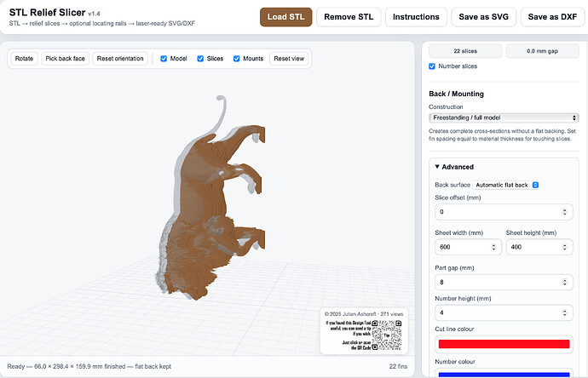Image resolution: width=588 pixels, height=378 pixels.
Task: Toggle the Slices visibility checkbox
Action: click(x=200, y=59)
